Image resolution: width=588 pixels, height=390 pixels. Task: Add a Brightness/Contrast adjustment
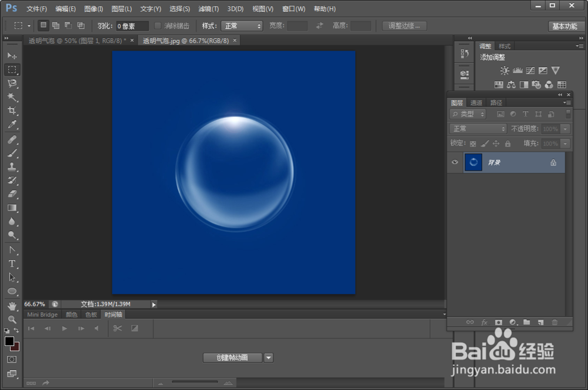(x=505, y=71)
